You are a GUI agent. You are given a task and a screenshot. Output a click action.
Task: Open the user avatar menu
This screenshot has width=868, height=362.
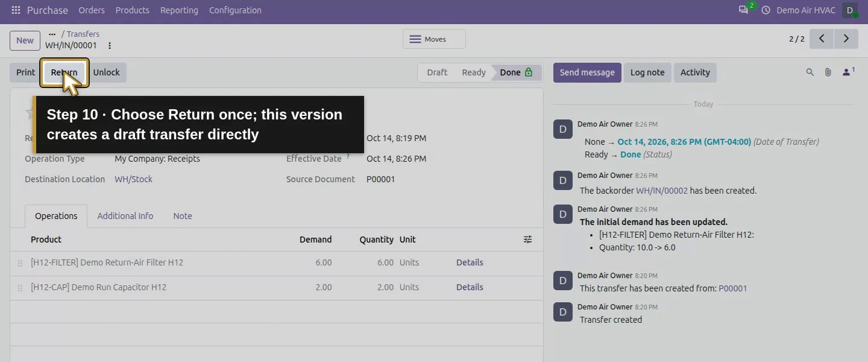850,10
